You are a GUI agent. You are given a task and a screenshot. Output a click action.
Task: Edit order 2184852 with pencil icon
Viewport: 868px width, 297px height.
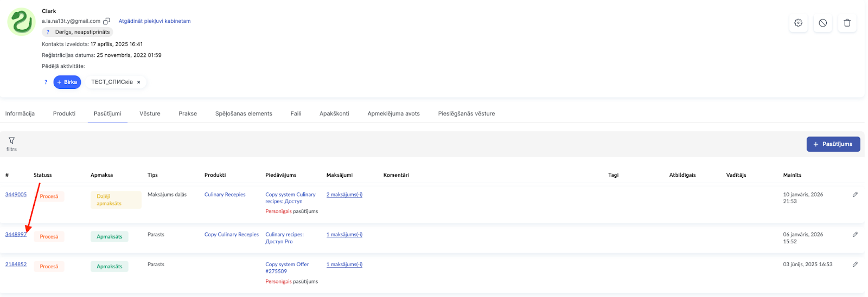point(855,264)
